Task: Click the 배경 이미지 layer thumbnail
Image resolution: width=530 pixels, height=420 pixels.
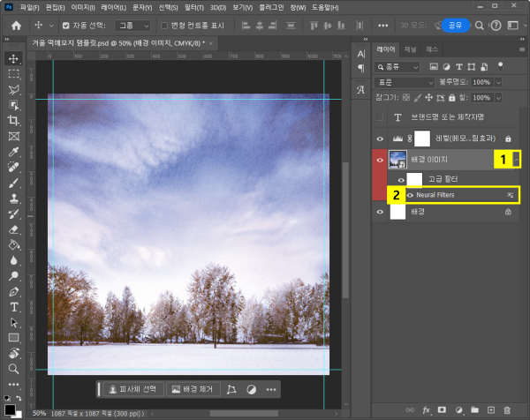Action: 397,160
